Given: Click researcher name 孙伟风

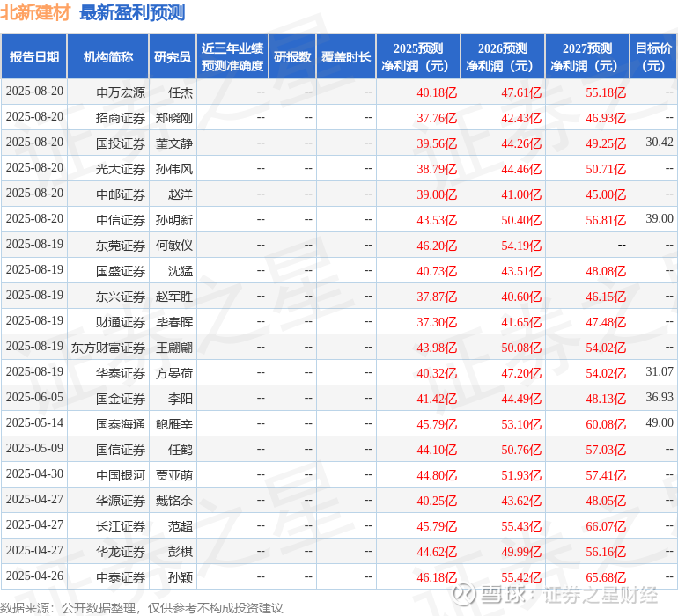Looking at the screenshot, I should 174,169.
